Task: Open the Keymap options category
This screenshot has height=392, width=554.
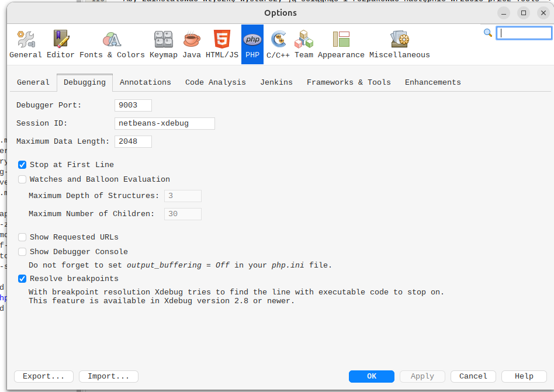Action: coord(163,44)
